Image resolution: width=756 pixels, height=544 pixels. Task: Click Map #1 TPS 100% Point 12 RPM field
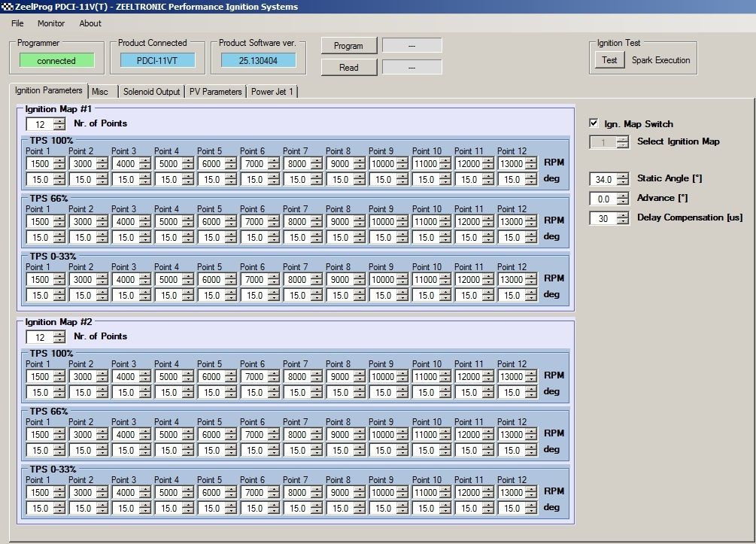tap(512, 163)
